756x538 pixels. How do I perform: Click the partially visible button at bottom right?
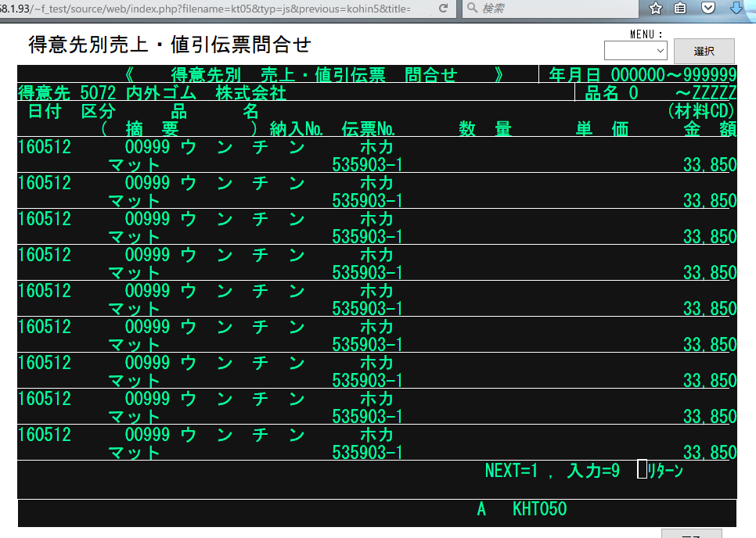pyautogui.click(x=692, y=533)
